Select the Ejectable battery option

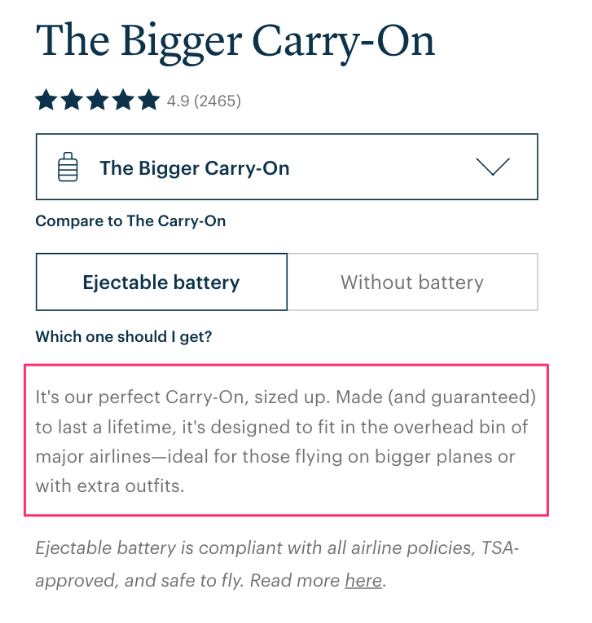(x=162, y=282)
